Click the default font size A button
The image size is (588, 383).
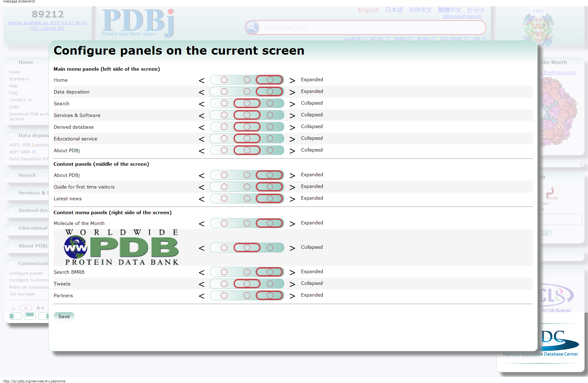(26, 308)
